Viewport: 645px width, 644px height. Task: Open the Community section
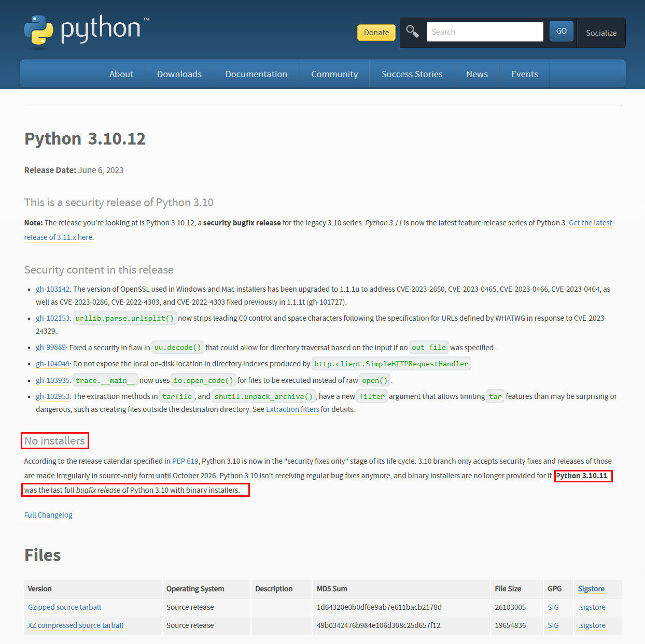[x=334, y=74]
